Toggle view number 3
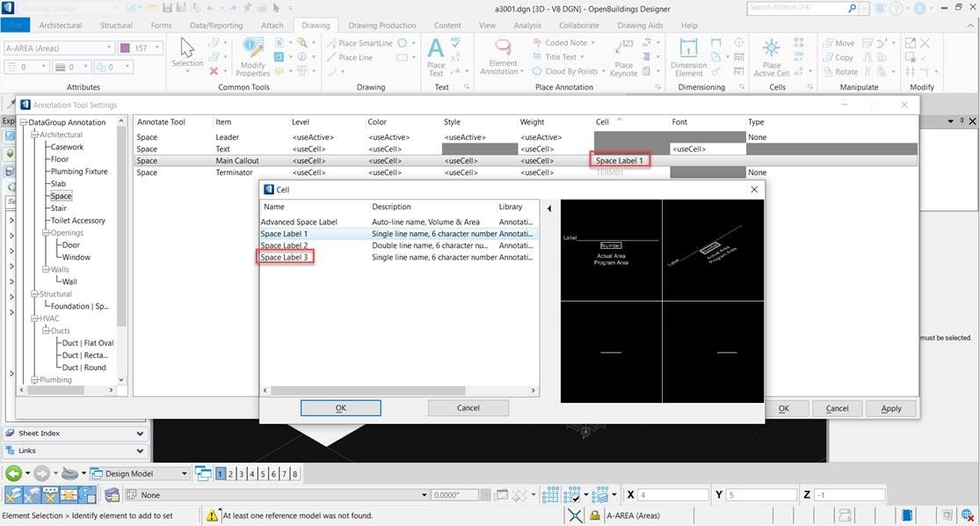This screenshot has height=526, width=980. tap(241, 474)
